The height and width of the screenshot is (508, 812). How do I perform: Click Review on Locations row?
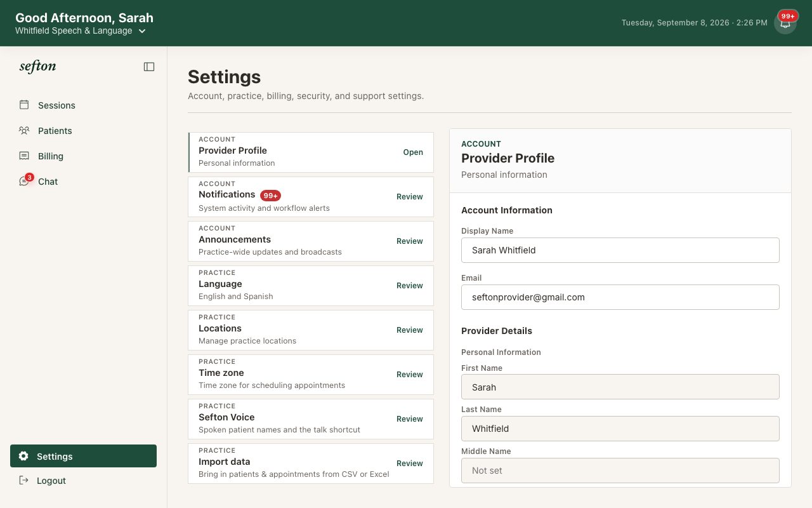(410, 330)
